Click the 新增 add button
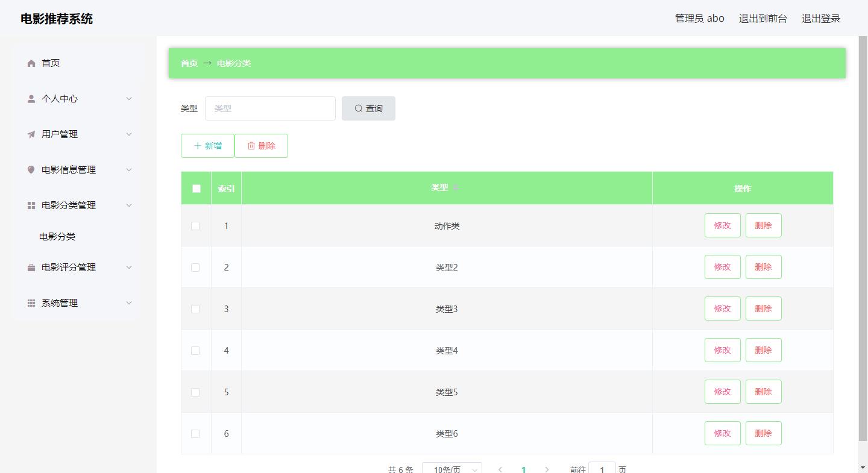Screen dimensions: 868x473 click(x=207, y=146)
